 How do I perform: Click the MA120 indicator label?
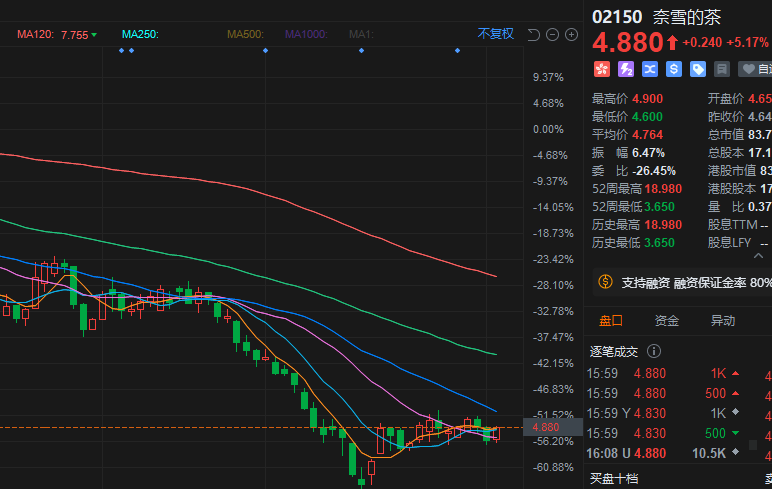pos(35,34)
